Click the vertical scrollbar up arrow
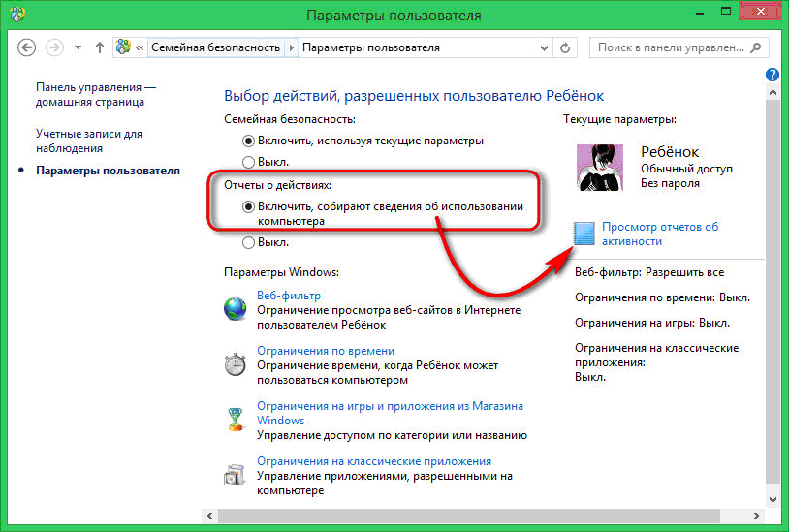The width and height of the screenshot is (789, 532). point(773,92)
